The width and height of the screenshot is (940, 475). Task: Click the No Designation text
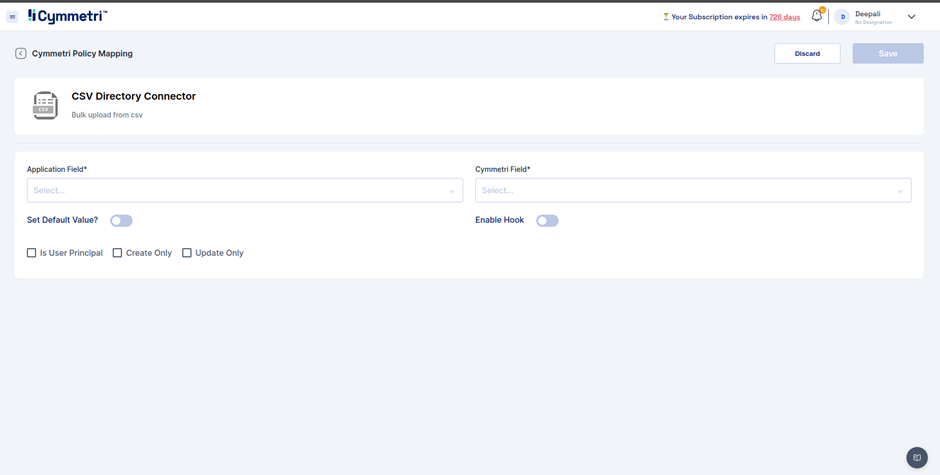click(873, 22)
